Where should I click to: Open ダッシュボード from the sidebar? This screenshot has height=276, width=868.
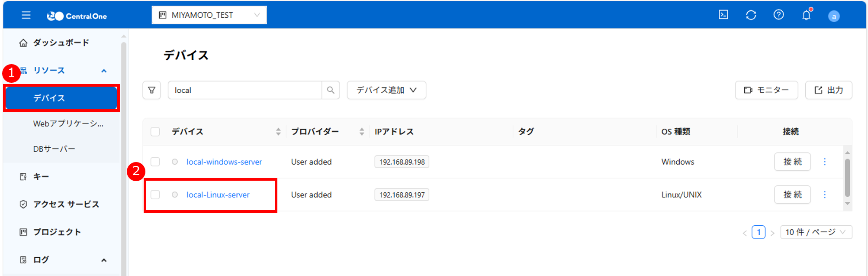[61, 42]
